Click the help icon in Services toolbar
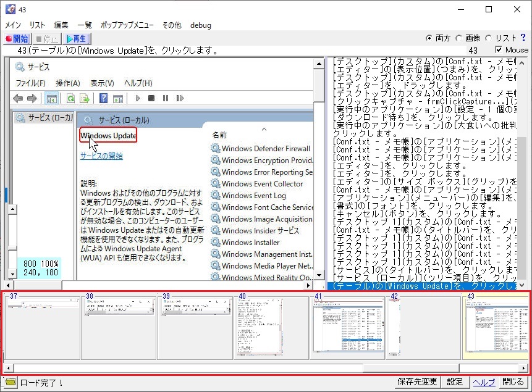 pyautogui.click(x=103, y=98)
